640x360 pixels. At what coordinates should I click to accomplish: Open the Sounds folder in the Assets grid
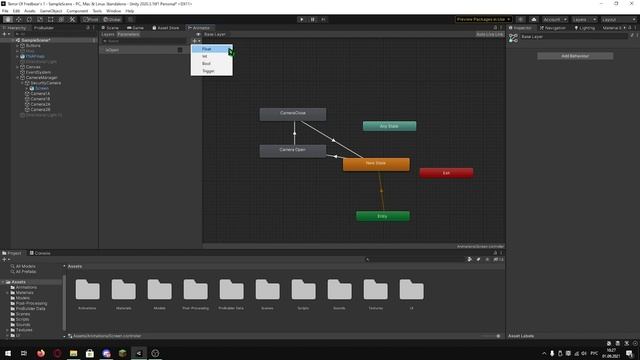339,290
